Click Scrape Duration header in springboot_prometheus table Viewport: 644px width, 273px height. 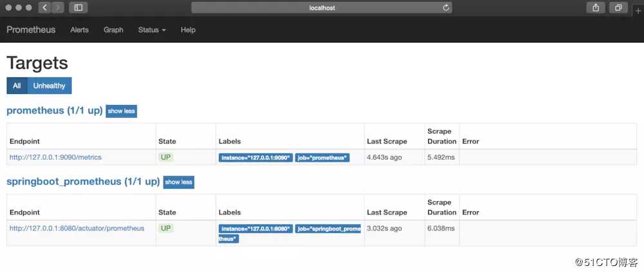point(442,207)
